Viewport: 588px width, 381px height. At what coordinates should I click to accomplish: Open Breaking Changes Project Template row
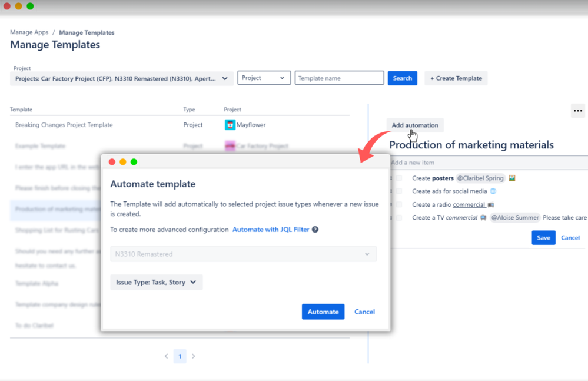[180, 125]
